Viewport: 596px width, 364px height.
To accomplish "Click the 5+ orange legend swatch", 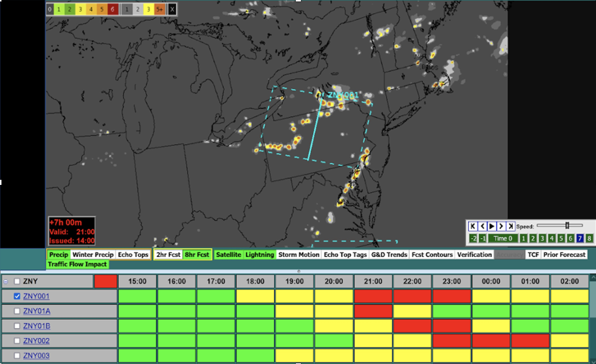I will 159,9.
